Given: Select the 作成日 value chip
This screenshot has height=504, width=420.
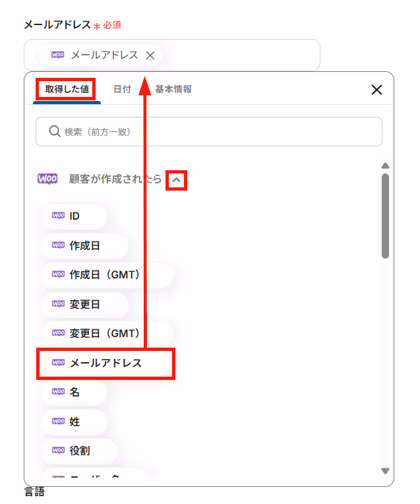Looking at the screenshot, I should tap(85, 245).
